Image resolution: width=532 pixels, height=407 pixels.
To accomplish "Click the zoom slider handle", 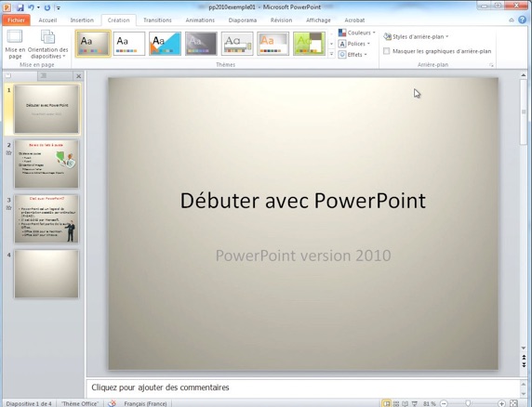I will point(468,403).
